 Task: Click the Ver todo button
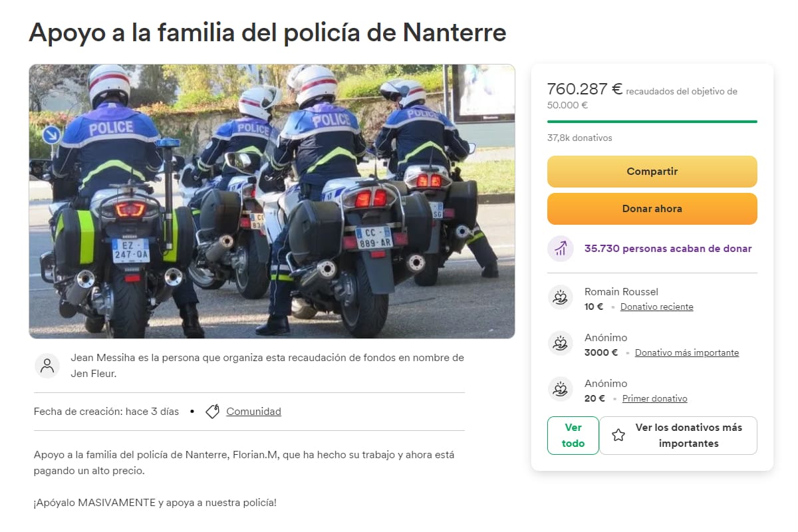pos(573,435)
